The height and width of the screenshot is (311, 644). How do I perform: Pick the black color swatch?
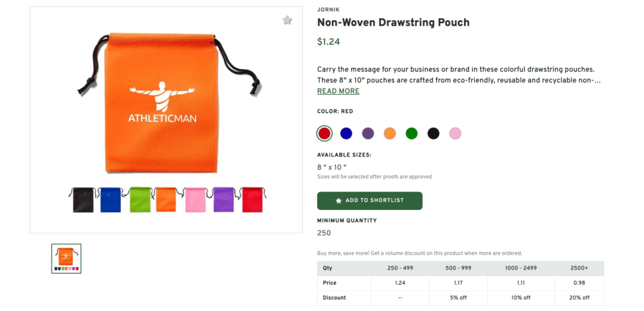pyautogui.click(x=433, y=133)
